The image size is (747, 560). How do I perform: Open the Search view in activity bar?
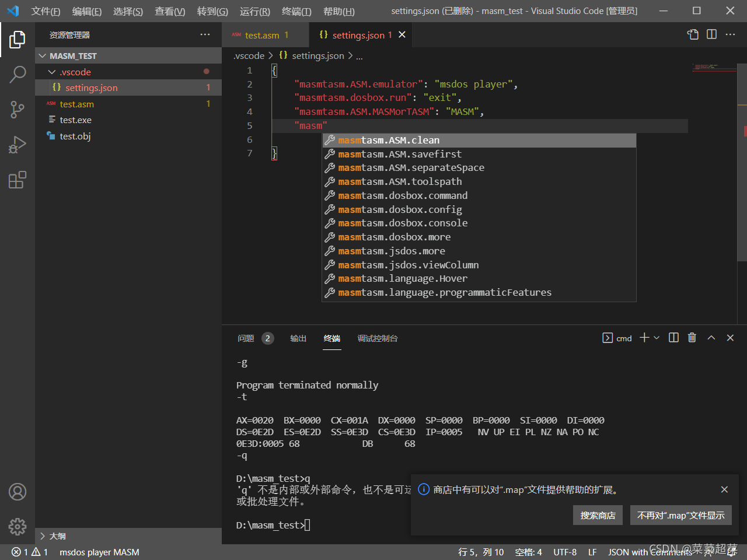pos(18,75)
